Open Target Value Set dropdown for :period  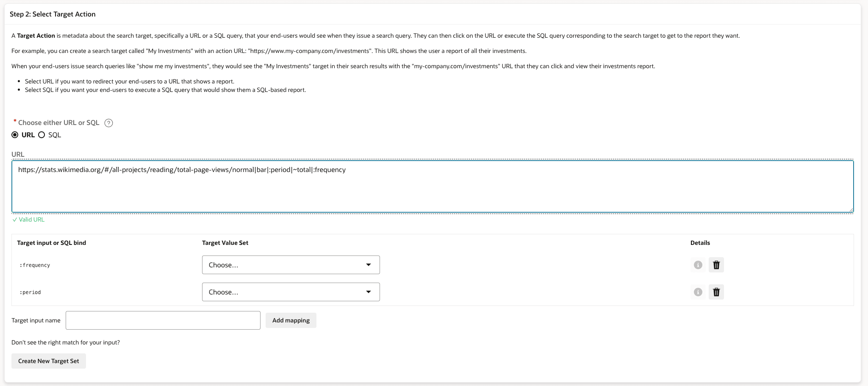291,292
